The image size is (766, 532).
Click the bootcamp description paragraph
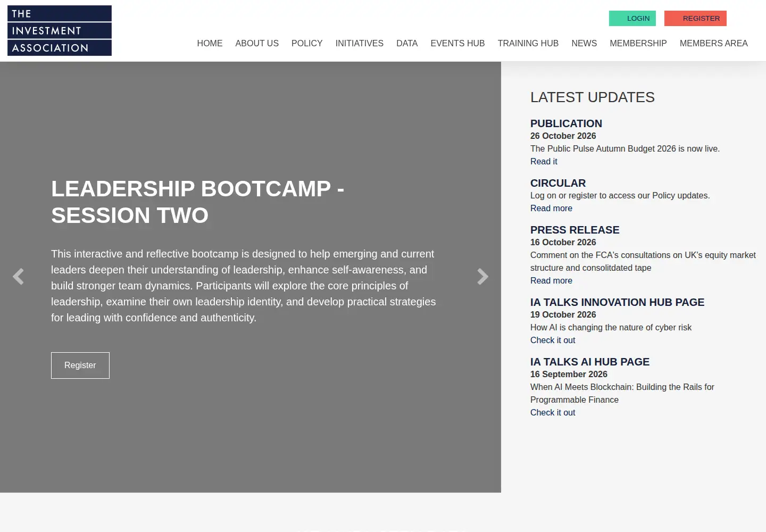(244, 286)
